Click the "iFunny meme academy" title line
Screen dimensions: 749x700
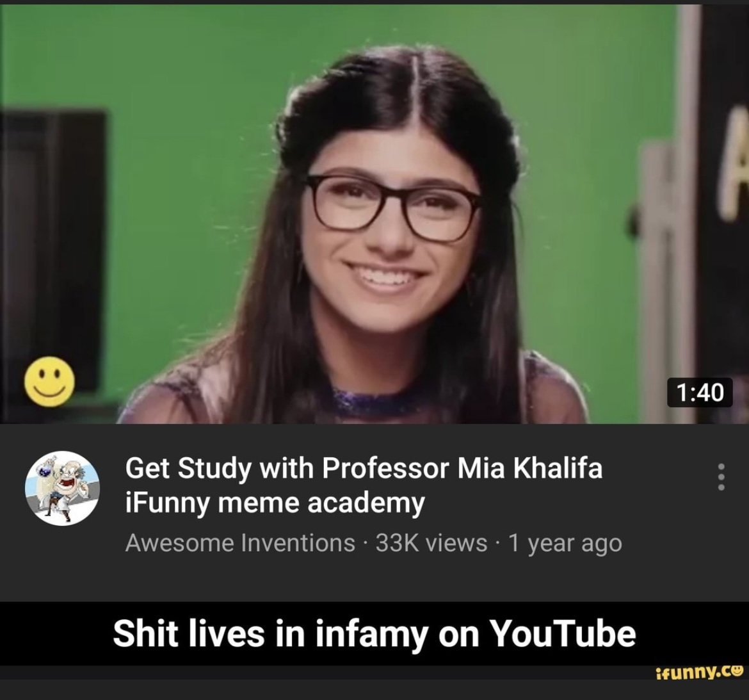(x=275, y=503)
